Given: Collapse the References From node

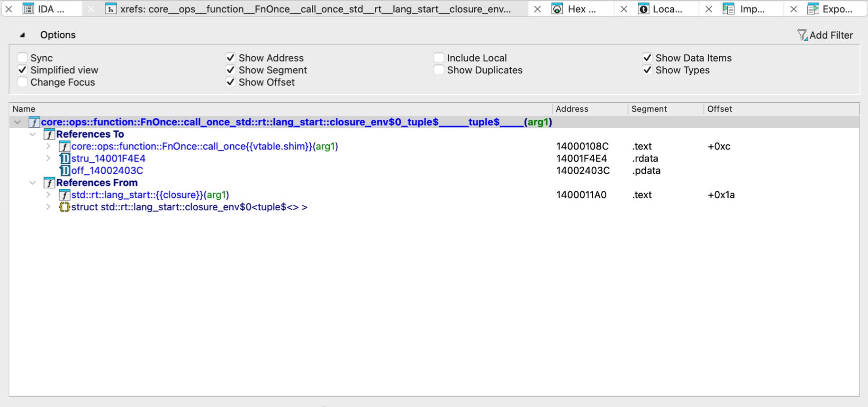Looking at the screenshot, I should point(33,183).
